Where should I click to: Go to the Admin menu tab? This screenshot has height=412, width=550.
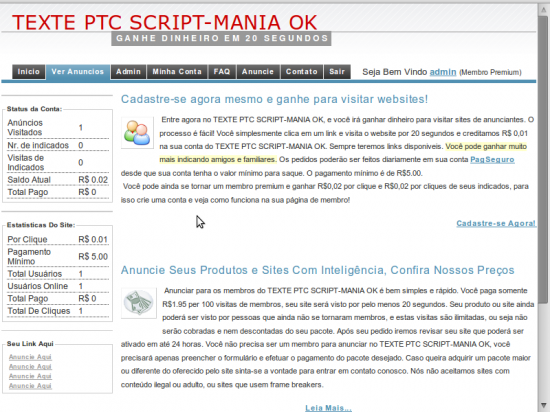(128, 72)
